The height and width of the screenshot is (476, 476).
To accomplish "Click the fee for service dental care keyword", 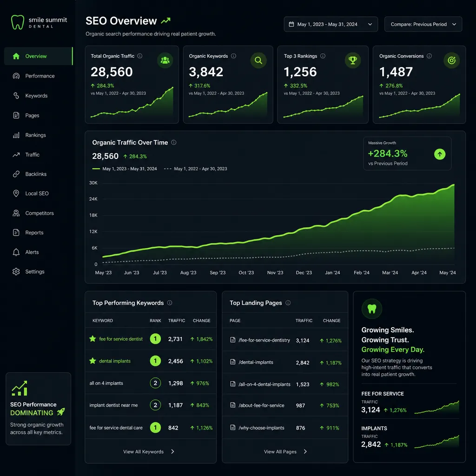I will click(116, 428).
